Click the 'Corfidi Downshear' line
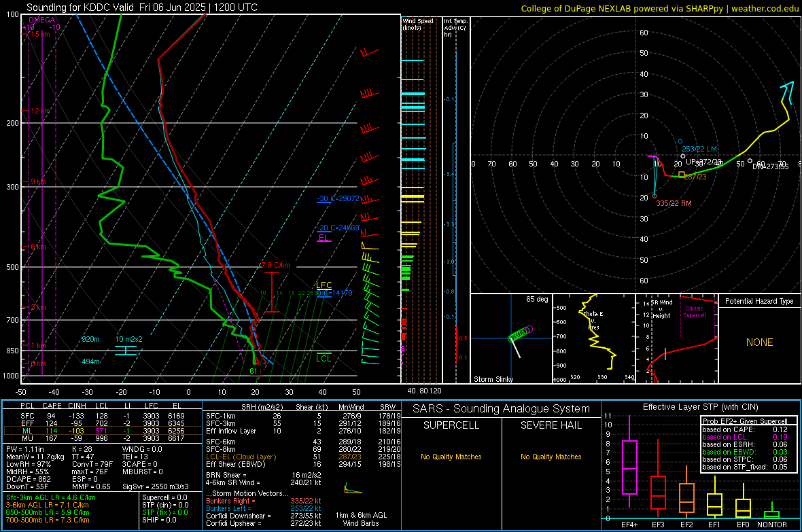The height and width of the screenshot is (532, 802). (x=264, y=516)
